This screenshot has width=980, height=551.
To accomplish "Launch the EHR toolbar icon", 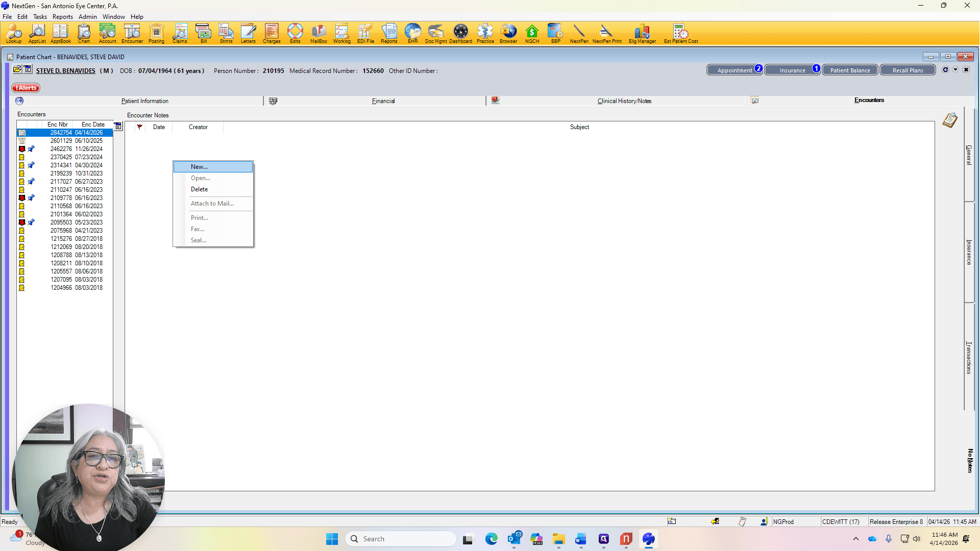I will point(412,34).
